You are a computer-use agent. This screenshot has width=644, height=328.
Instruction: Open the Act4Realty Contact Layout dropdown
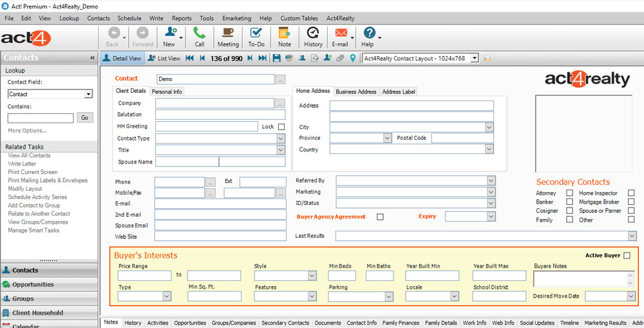[x=475, y=59]
